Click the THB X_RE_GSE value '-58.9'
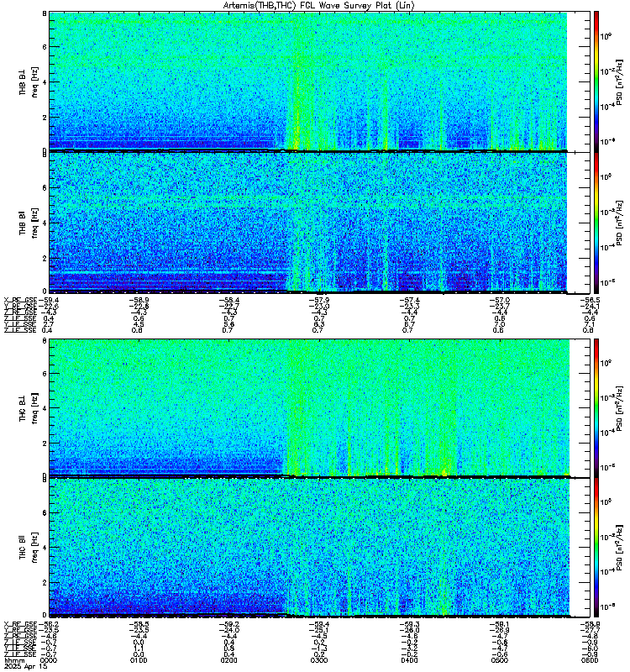Image resolution: width=630 pixels, height=672 pixels. point(139,300)
